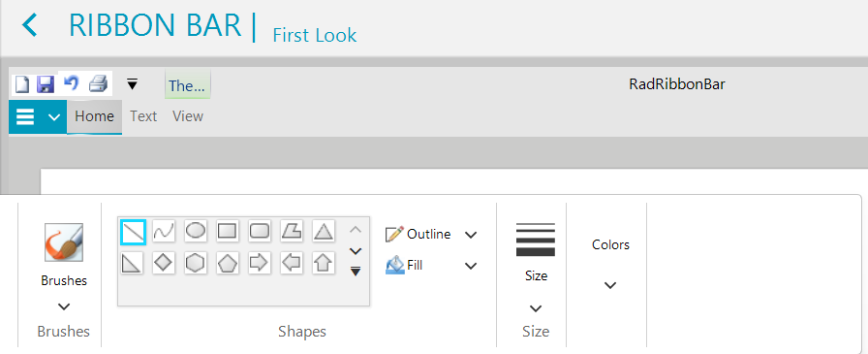This screenshot has height=354, width=868.
Task: Select the triangle shape
Action: (324, 232)
